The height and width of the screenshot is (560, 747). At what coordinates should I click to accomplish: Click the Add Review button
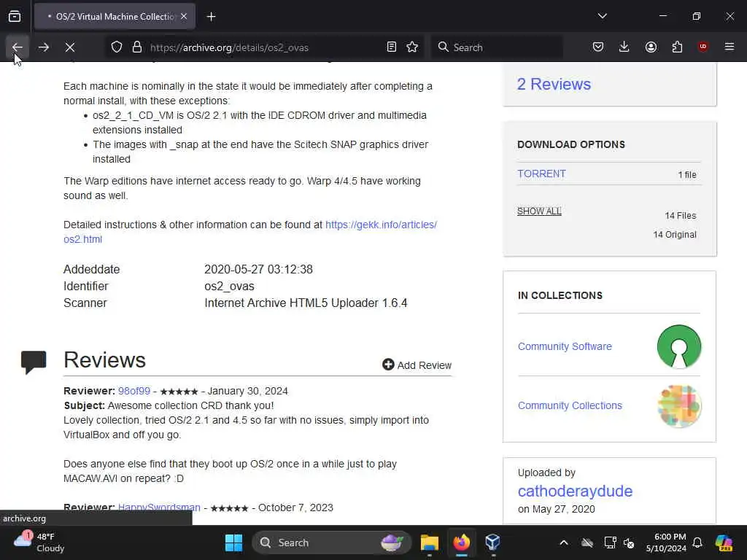(417, 365)
